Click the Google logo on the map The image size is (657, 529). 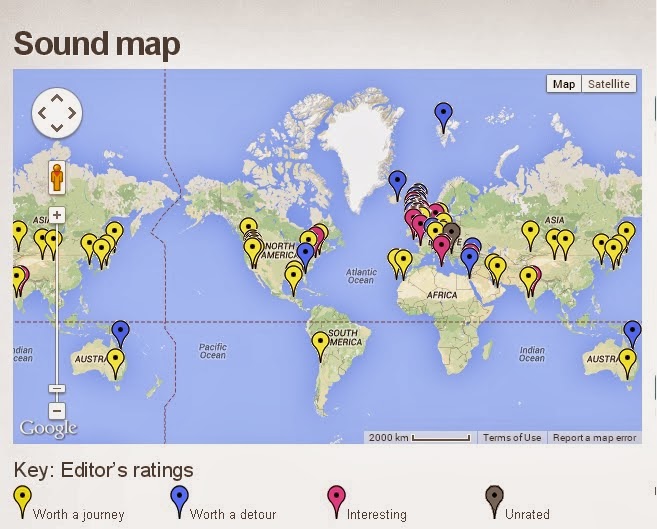tap(49, 429)
